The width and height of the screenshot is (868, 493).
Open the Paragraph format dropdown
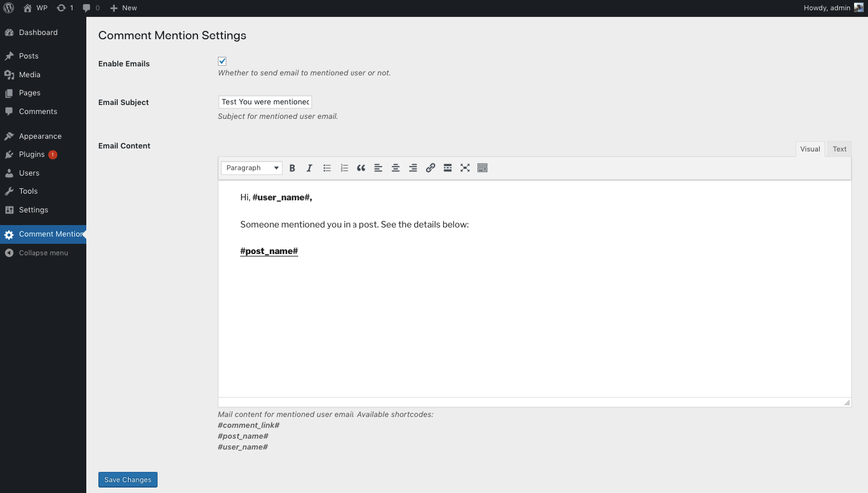252,168
